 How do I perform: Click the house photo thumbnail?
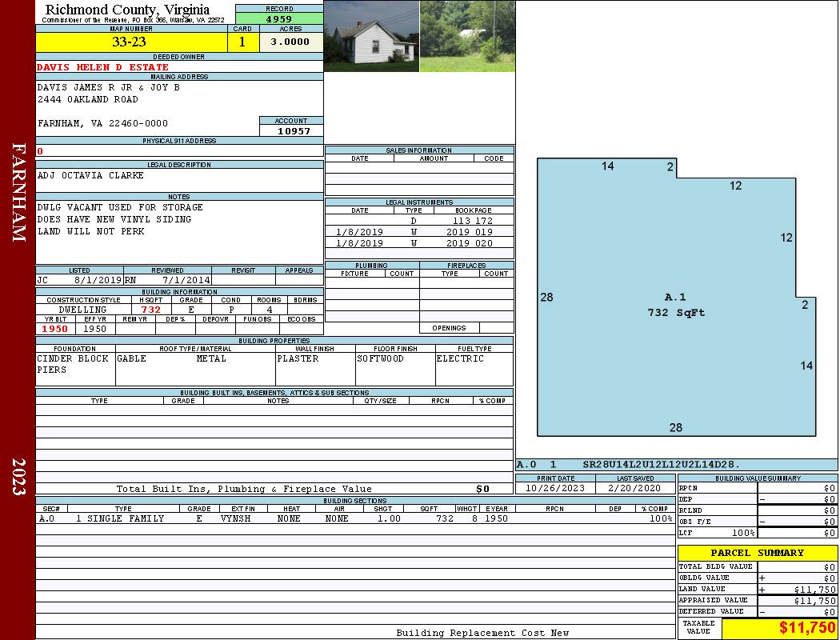(x=372, y=36)
